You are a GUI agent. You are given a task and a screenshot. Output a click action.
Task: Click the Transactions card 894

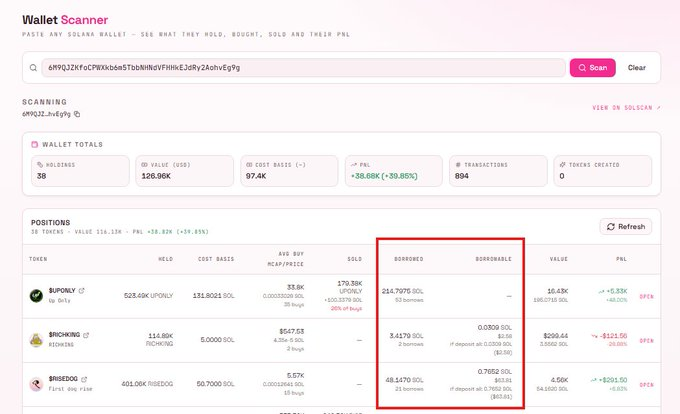(498, 171)
